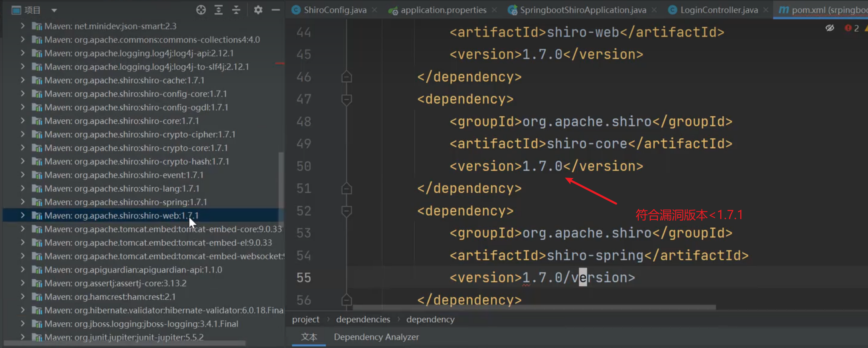Toggle the reader mode eye icon

click(x=830, y=28)
